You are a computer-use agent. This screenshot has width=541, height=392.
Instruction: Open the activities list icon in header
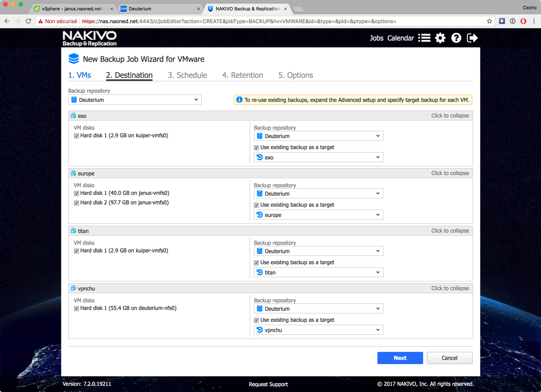point(424,38)
